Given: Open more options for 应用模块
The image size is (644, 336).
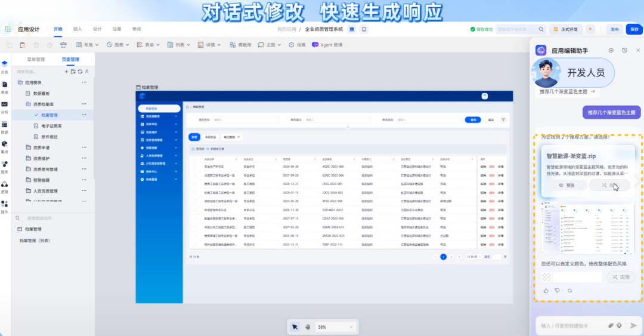Looking at the screenshot, I should point(84,82).
